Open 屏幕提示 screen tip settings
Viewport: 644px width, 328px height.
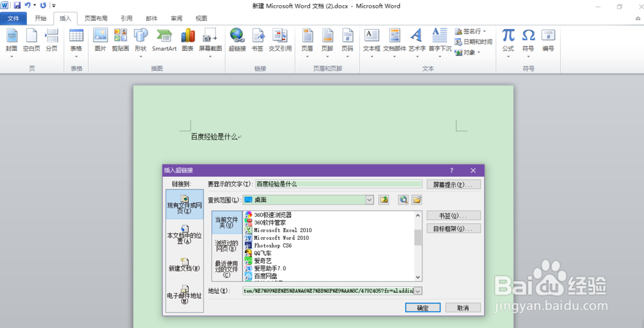click(x=453, y=185)
